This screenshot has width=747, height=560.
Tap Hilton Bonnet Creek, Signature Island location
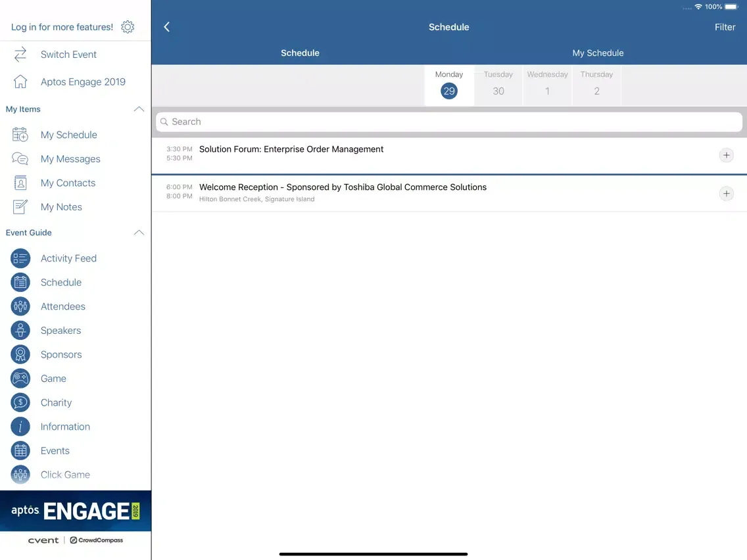(x=256, y=199)
